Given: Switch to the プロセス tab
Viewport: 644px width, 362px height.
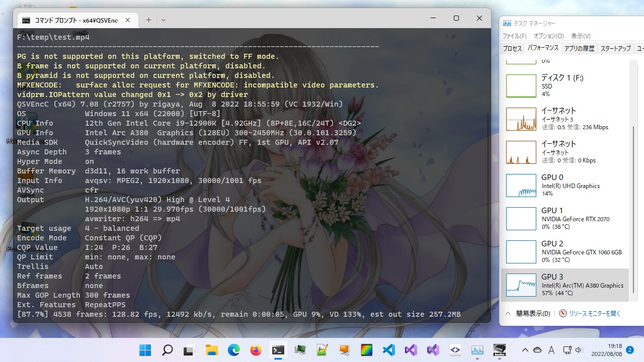Looking at the screenshot, I should pyautogui.click(x=513, y=48).
